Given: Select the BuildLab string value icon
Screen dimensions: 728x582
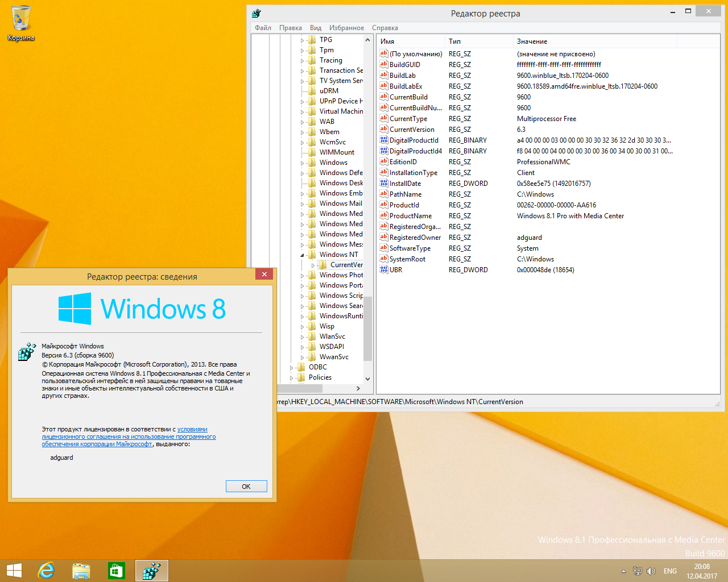Looking at the screenshot, I should tap(383, 75).
